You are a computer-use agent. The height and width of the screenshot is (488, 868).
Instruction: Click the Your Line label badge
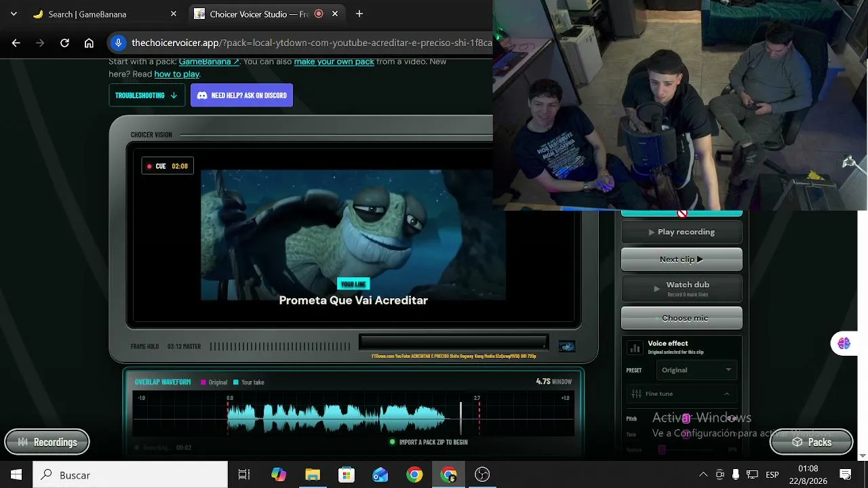pyautogui.click(x=353, y=284)
